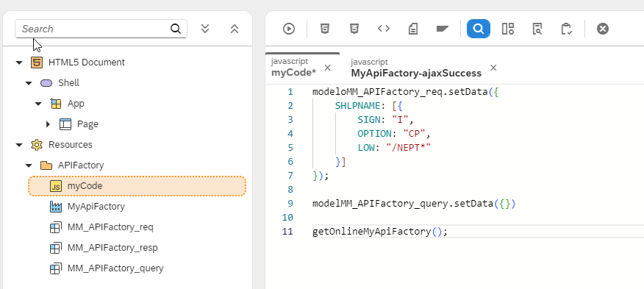The width and height of the screenshot is (644, 289).
Task: Select the App tree item
Action: (76, 104)
